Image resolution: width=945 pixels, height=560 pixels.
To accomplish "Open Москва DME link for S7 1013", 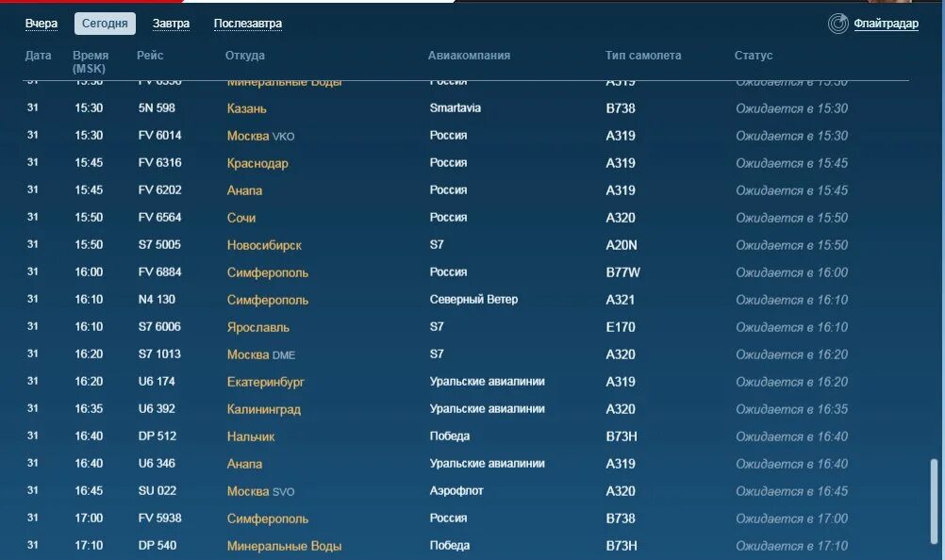I will 261,354.
